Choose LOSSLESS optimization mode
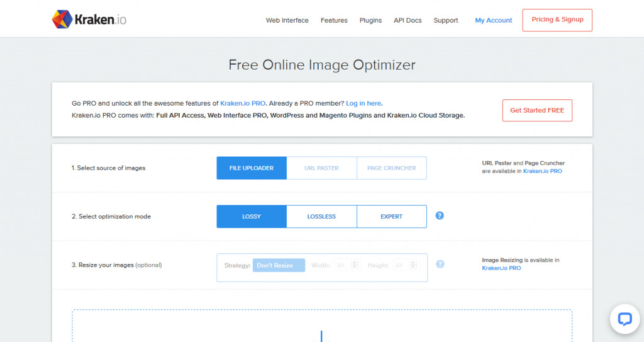The width and height of the screenshot is (644, 342). point(321,216)
